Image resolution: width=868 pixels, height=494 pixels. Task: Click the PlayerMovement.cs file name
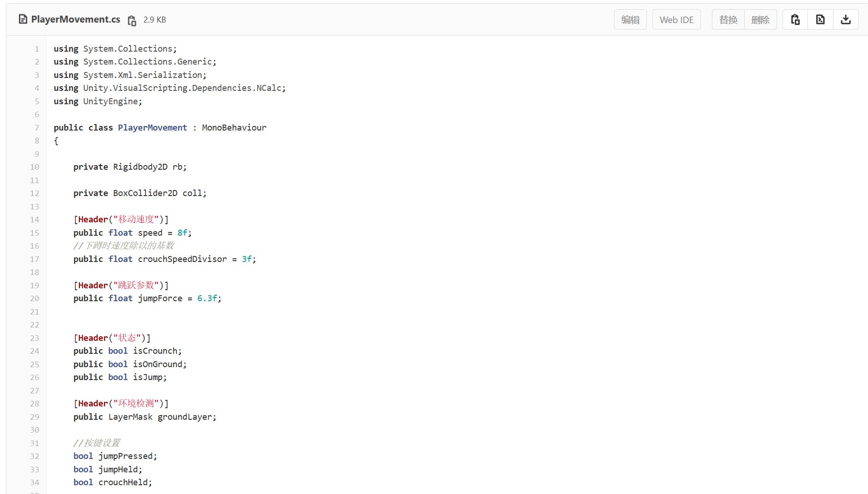click(x=76, y=19)
